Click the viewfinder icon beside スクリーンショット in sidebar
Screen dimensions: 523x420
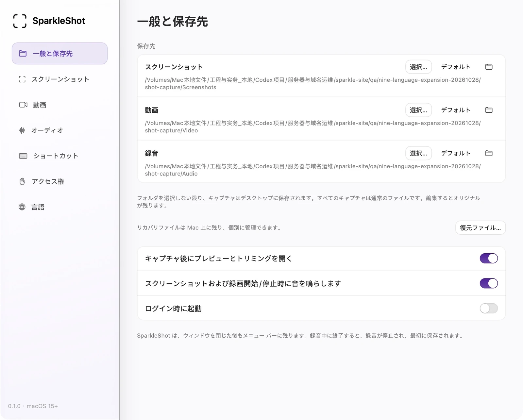click(x=22, y=79)
